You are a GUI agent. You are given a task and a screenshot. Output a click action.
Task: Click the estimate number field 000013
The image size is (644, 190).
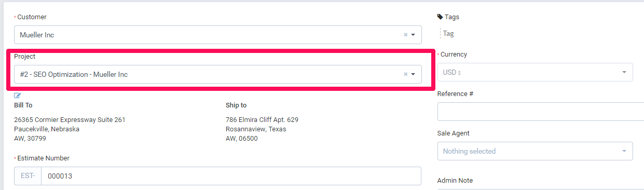(x=231, y=176)
